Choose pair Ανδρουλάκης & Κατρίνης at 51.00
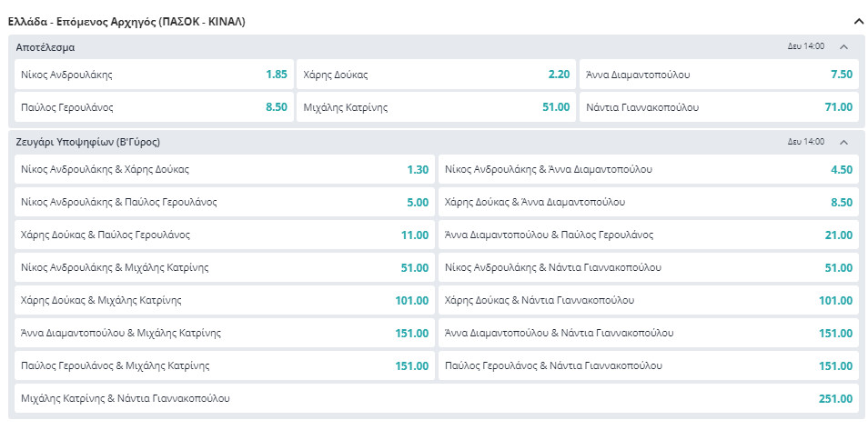This screenshot has height=430, width=868. 224,267
